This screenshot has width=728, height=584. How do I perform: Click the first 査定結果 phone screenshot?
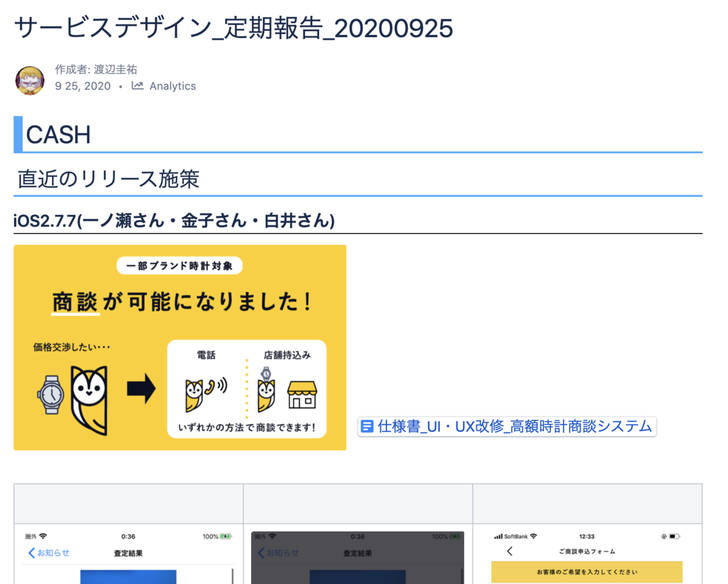(x=129, y=557)
